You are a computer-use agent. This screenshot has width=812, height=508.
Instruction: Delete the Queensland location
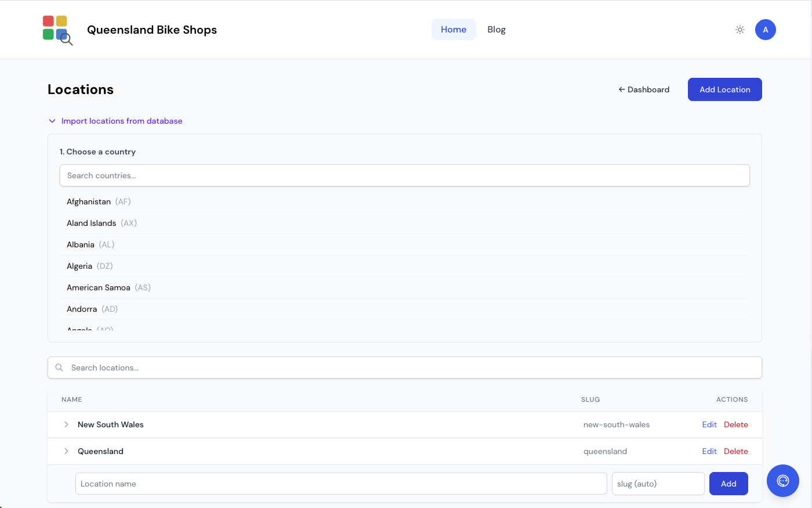coord(735,451)
